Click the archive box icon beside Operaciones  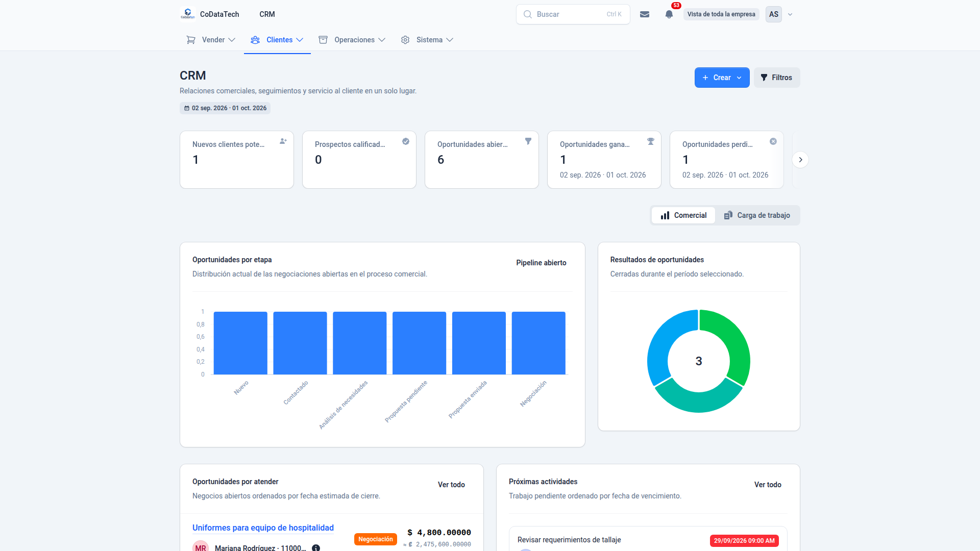pyautogui.click(x=323, y=40)
